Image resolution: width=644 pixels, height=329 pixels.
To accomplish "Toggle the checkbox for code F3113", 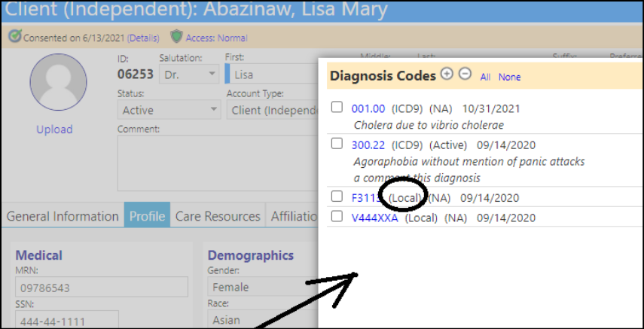I will pyautogui.click(x=337, y=196).
